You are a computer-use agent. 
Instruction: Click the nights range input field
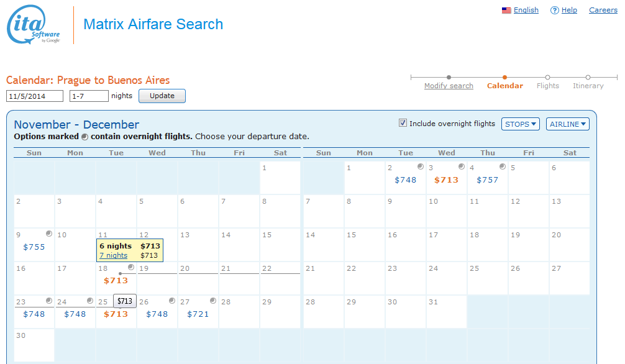coord(89,96)
